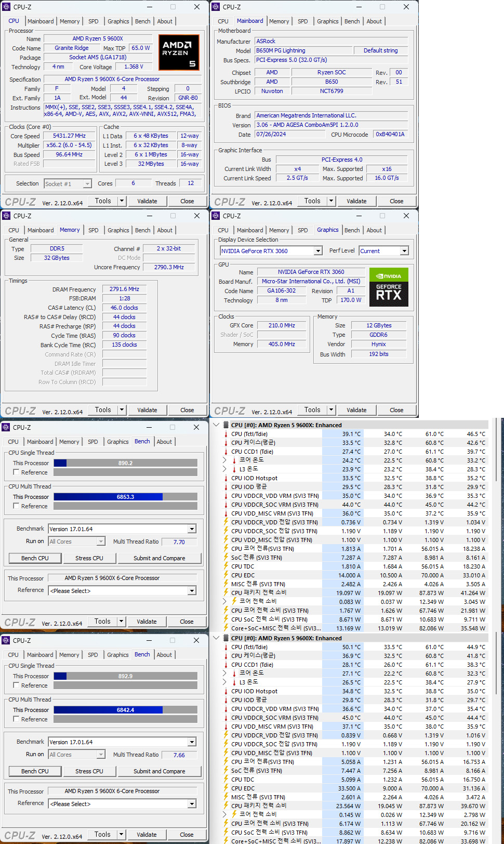Click lightning icon of CPU EDC row reading 33.500 A

pyautogui.click(x=226, y=788)
